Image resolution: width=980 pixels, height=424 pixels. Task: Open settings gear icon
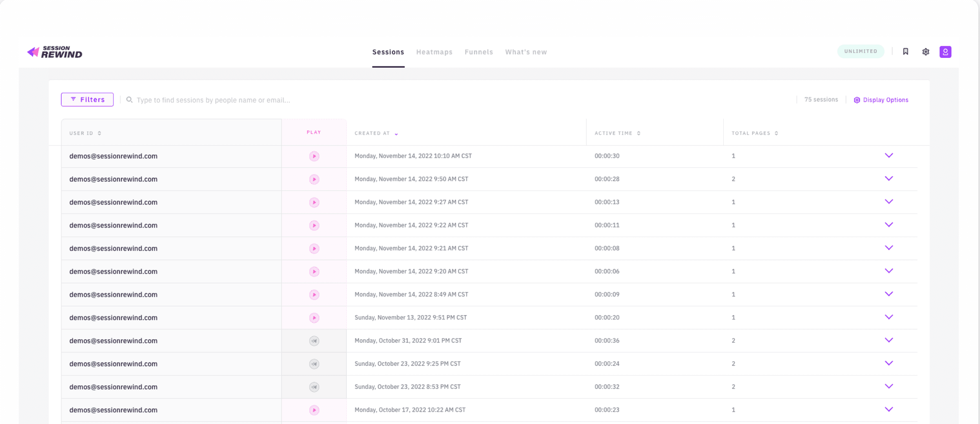[926, 52]
